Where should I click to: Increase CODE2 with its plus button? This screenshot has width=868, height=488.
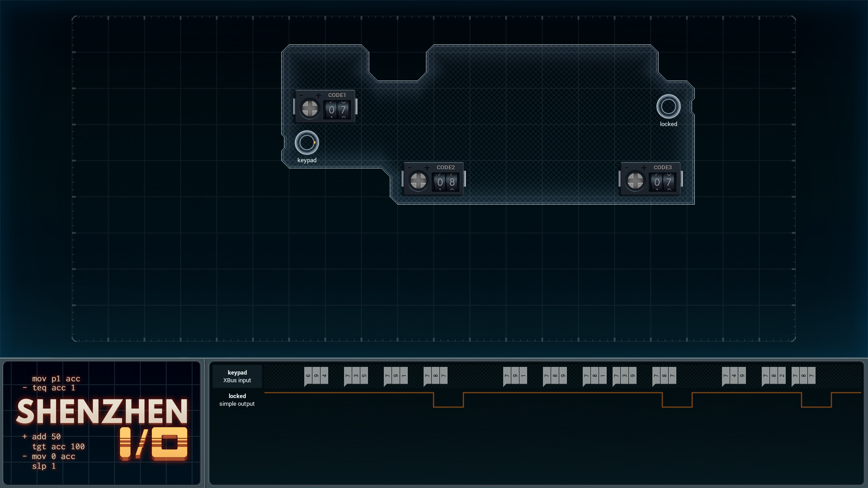click(427, 168)
